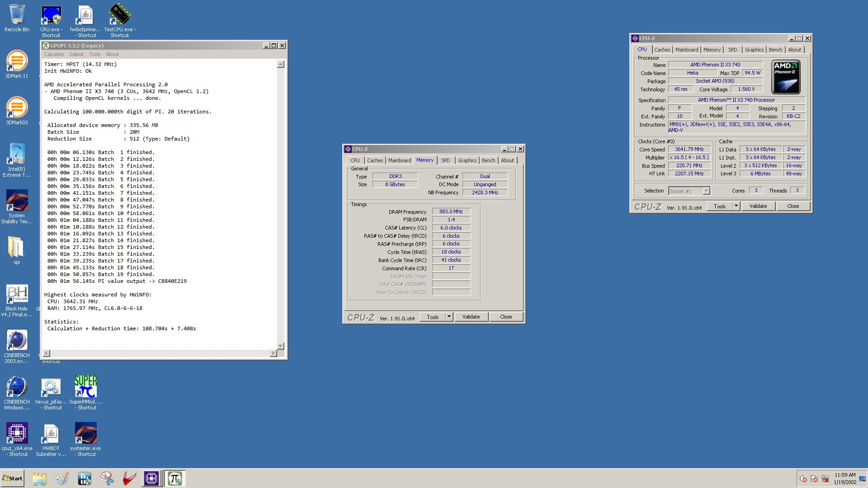Click GPUPI vertical scrollbar up arrow

(x=281, y=64)
